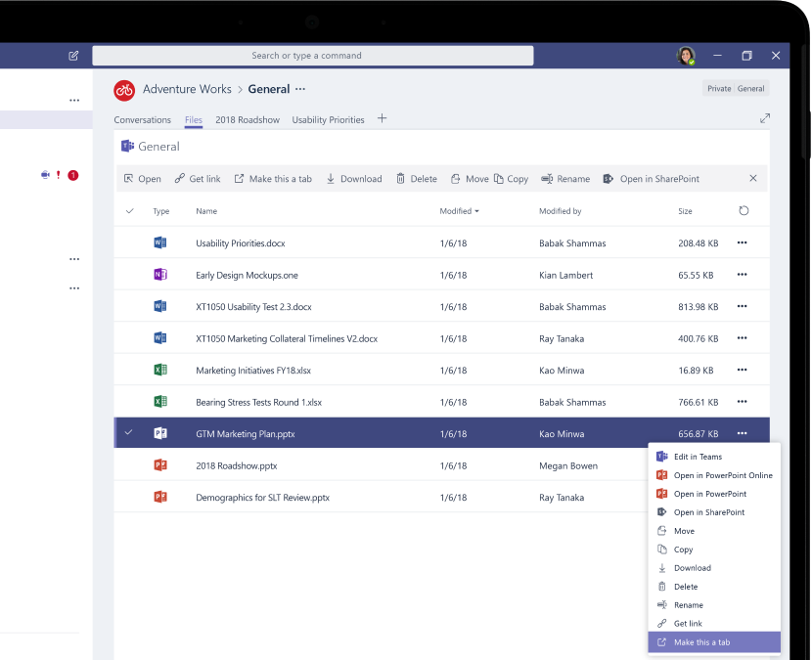Toggle the select all files checkmark
This screenshot has width=812, height=660.
pos(129,210)
